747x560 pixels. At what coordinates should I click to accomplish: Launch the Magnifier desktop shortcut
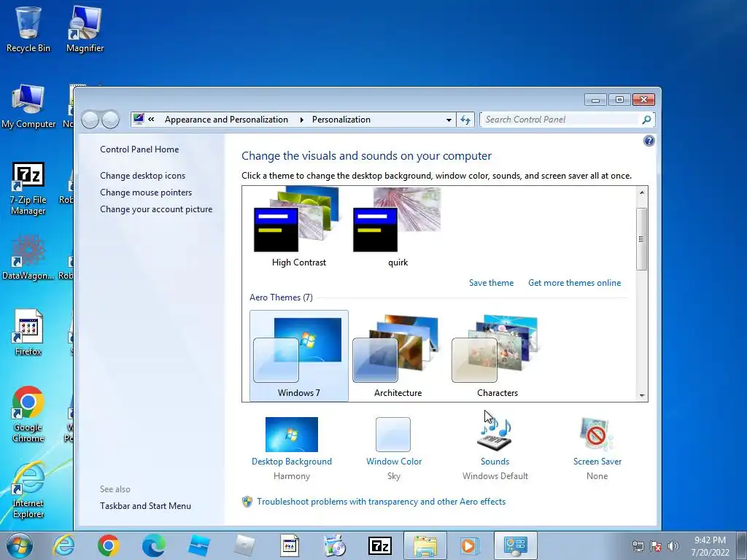point(85,28)
